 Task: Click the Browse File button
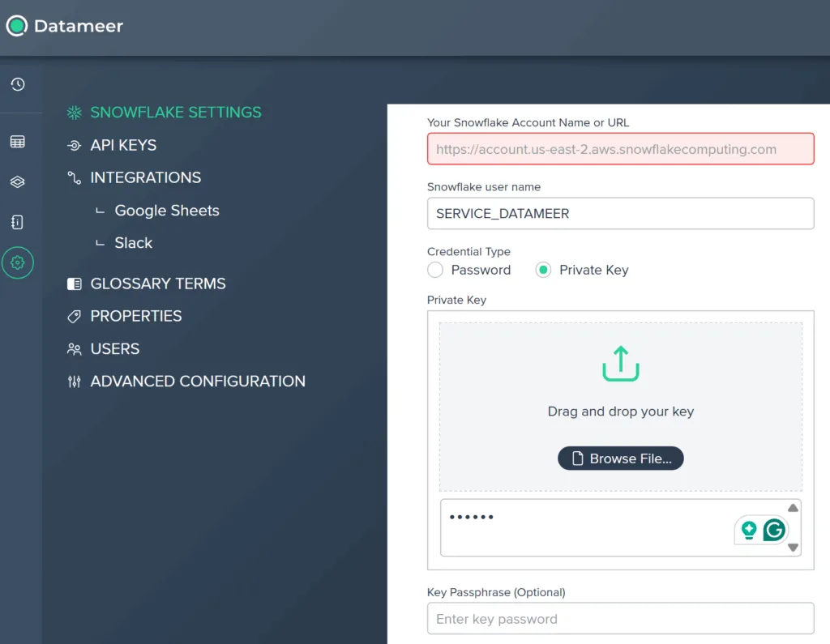620,458
